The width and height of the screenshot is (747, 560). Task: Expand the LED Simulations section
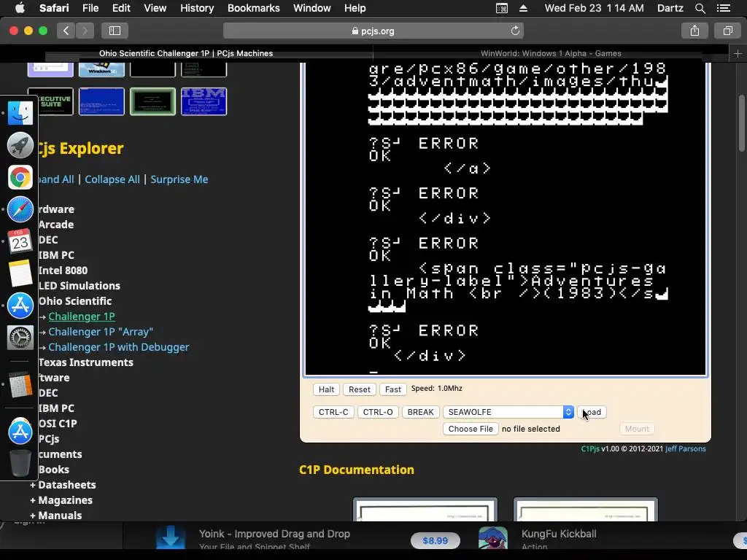(x=79, y=286)
